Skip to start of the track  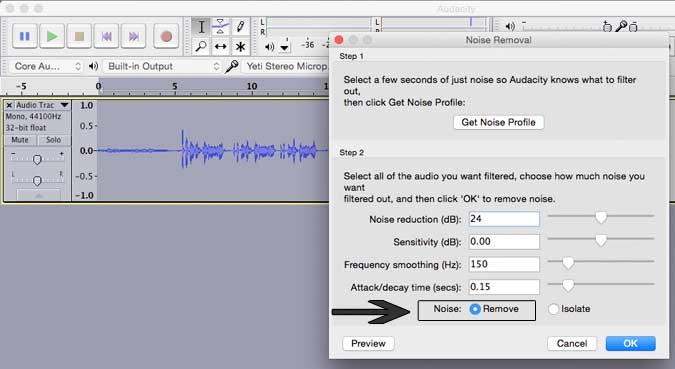(106, 36)
